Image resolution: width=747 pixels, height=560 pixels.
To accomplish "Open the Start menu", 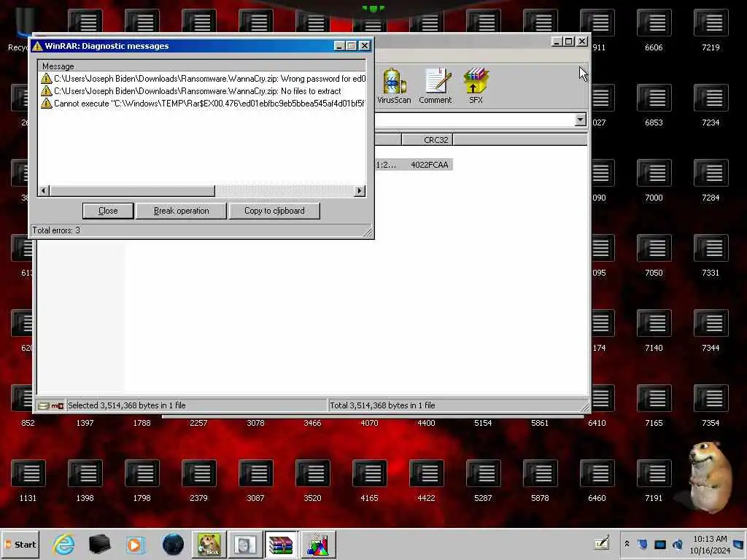I will click(x=20, y=545).
